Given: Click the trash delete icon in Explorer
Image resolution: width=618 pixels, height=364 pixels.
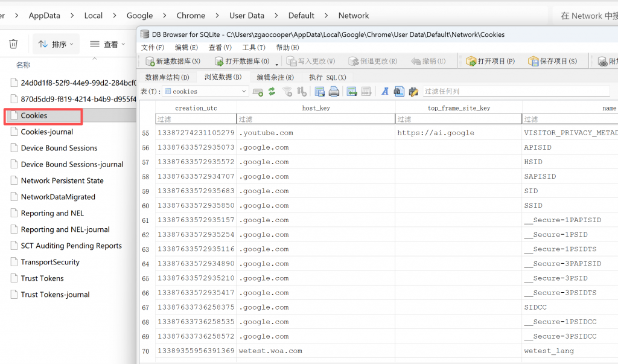Looking at the screenshot, I should [13, 44].
